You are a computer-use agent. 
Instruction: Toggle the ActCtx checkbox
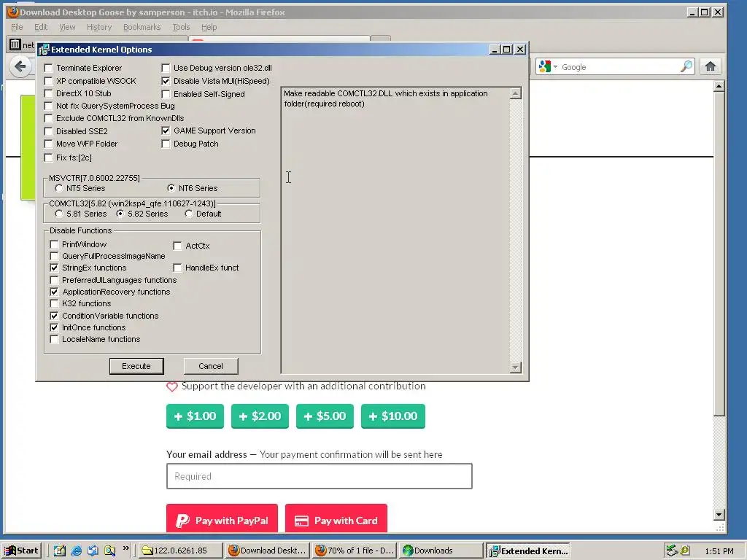click(x=178, y=246)
